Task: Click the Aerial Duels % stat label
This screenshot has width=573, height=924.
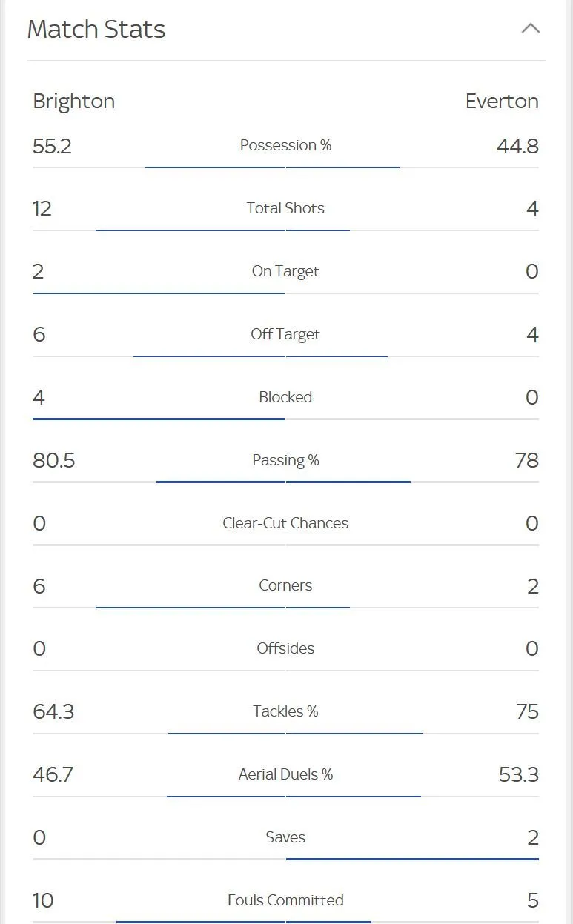Action: coord(285,774)
